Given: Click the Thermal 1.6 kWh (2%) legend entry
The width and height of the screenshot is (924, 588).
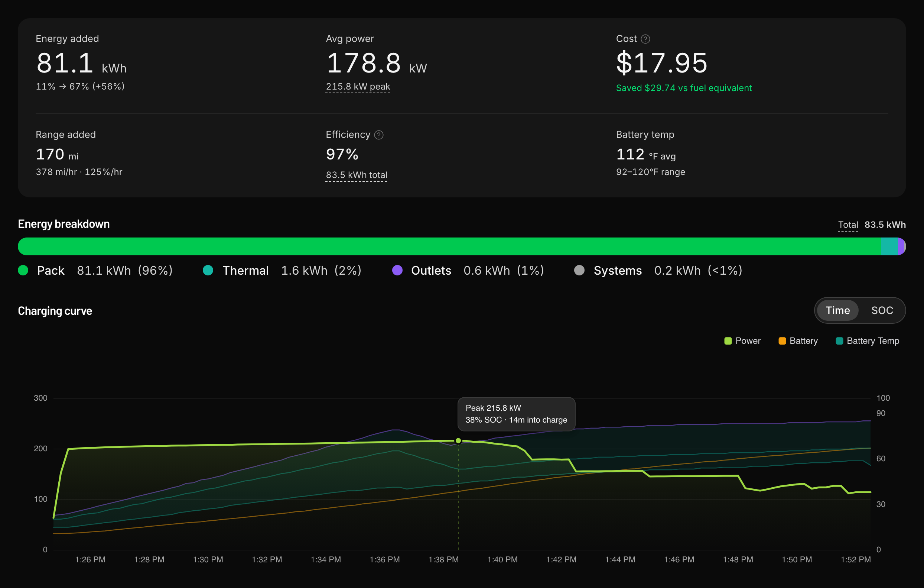Looking at the screenshot, I should pyautogui.click(x=282, y=270).
